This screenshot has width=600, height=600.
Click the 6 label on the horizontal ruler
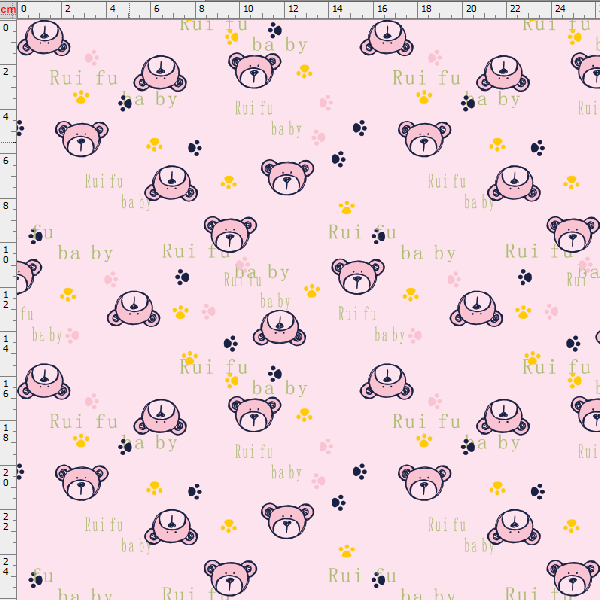[x=157, y=9]
